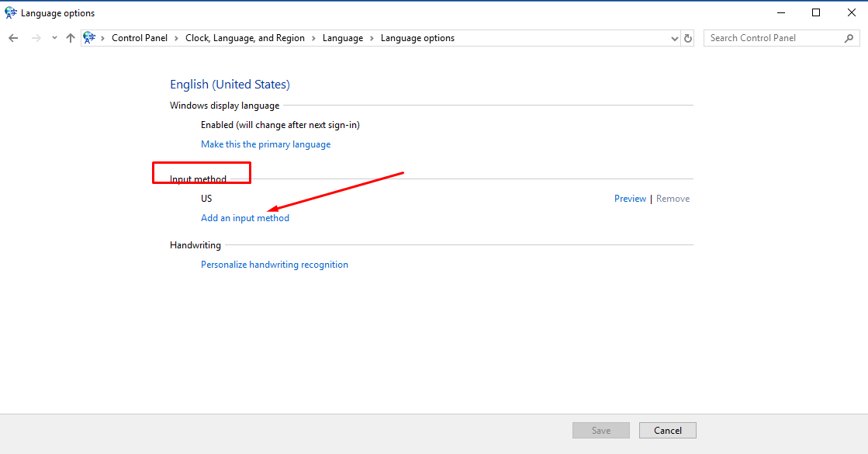868x454 pixels.
Task: Click the magnifier icon in the search box
Action: pyautogui.click(x=849, y=38)
